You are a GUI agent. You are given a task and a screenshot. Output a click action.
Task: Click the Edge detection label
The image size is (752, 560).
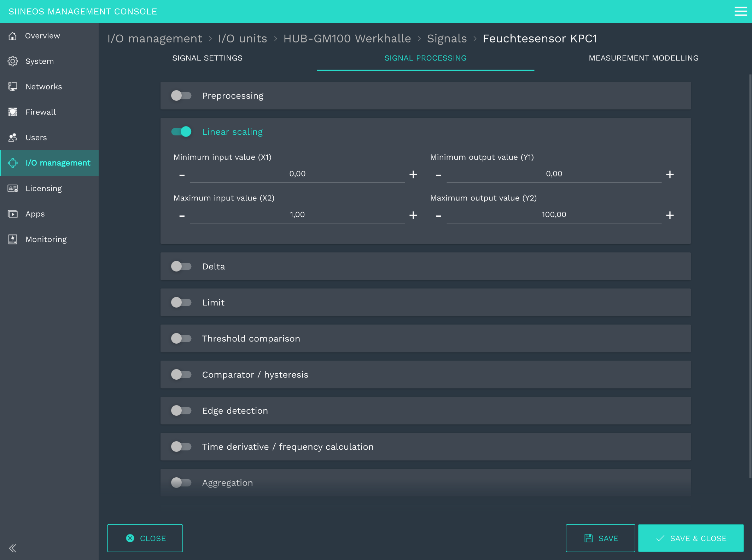point(235,411)
